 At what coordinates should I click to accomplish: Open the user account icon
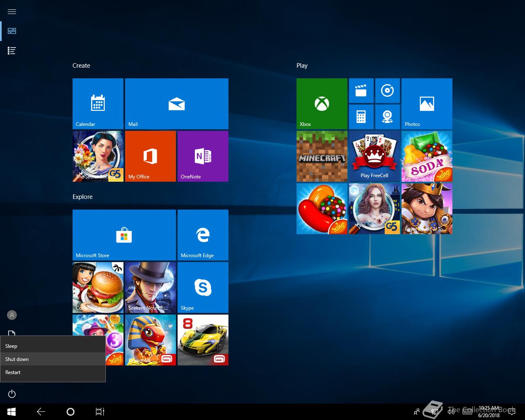[x=12, y=315]
